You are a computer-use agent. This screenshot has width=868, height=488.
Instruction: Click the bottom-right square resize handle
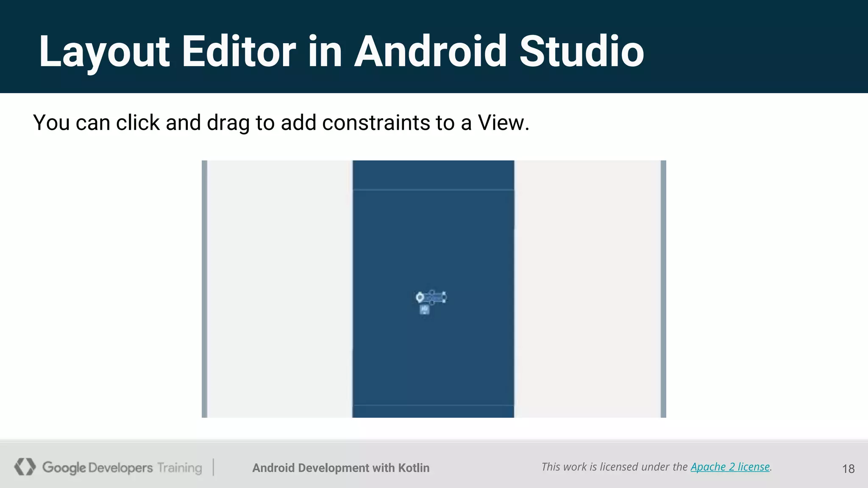(x=444, y=301)
